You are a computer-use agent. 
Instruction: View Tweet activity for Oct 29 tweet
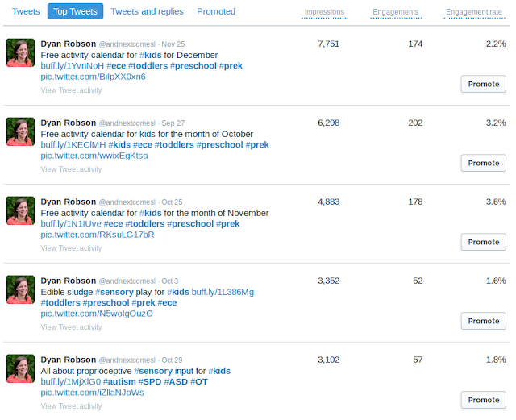pos(71,406)
